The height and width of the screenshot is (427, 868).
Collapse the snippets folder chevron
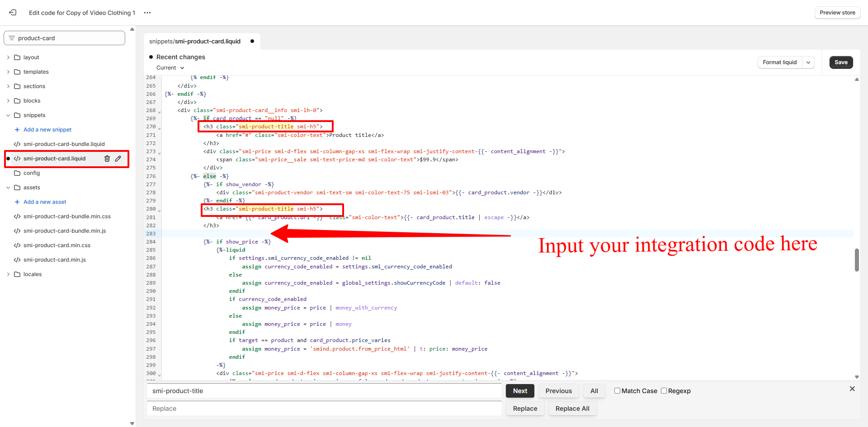pos(8,115)
